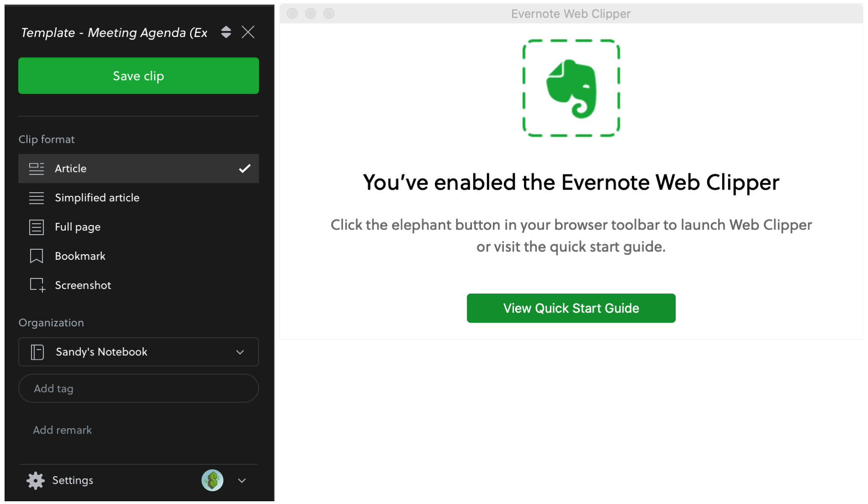The image size is (868, 504).
Task: Expand the notebook chevron arrow
Action: [x=240, y=352]
